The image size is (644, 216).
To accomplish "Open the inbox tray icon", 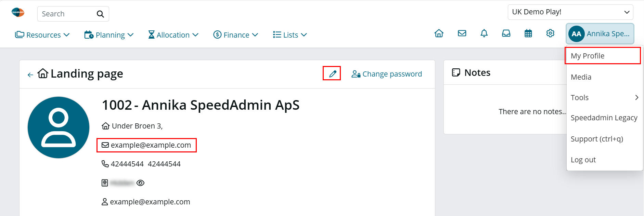I will click(x=506, y=33).
